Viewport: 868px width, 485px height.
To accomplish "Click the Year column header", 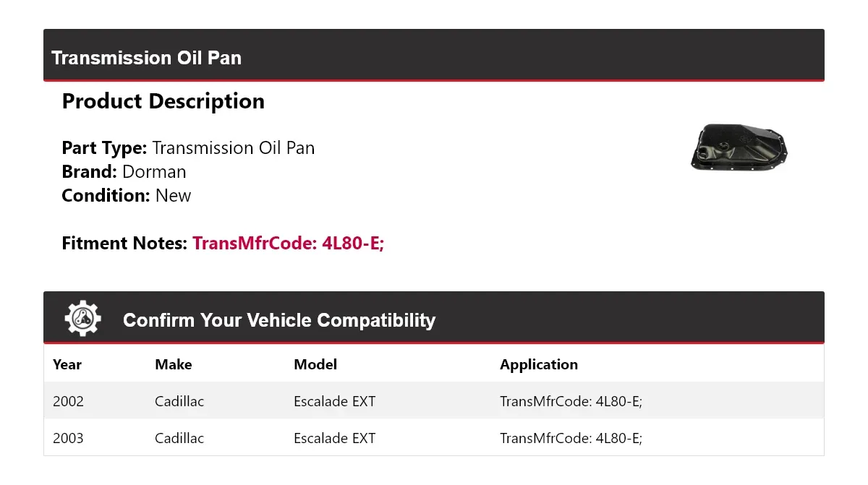I will click(x=67, y=364).
